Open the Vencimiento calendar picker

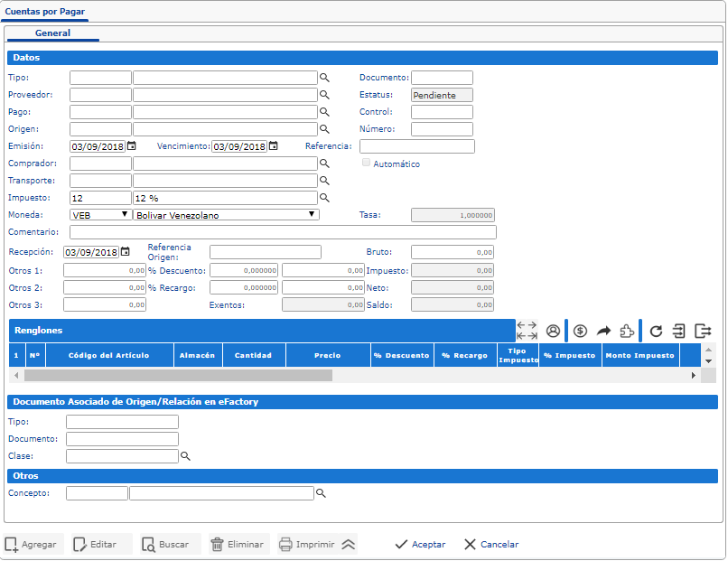(x=273, y=146)
